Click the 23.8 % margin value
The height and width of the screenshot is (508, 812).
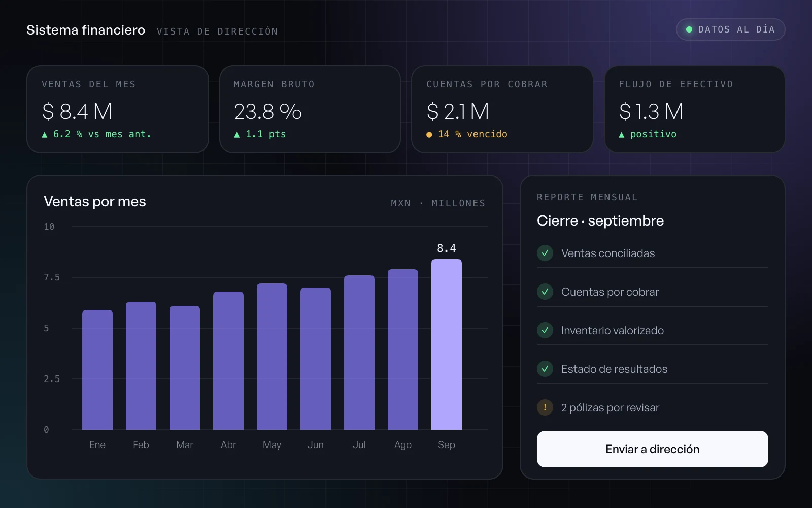click(267, 111)
